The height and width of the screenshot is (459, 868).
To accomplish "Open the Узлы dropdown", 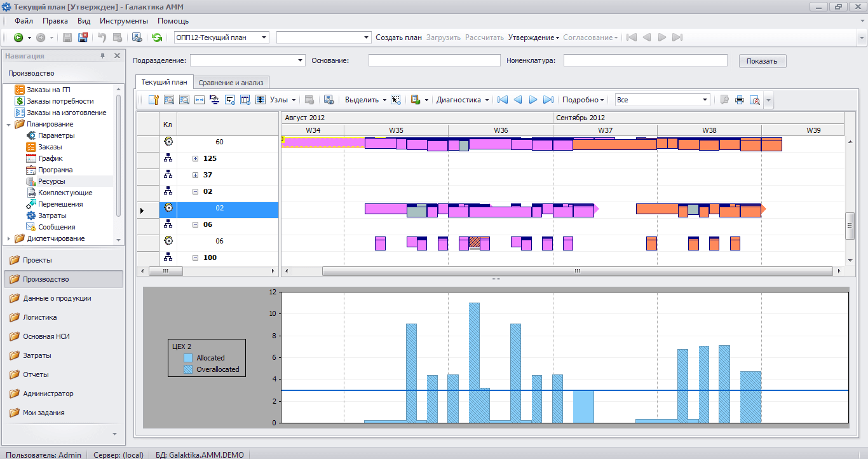I will click(x=283, y=100).
